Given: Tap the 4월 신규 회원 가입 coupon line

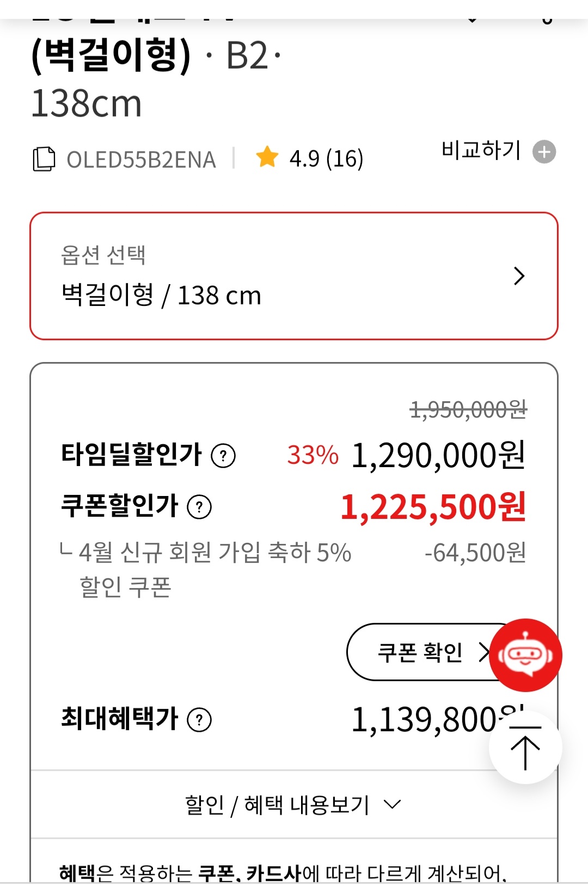Looking at the screenshot, I should click(214, 553).
